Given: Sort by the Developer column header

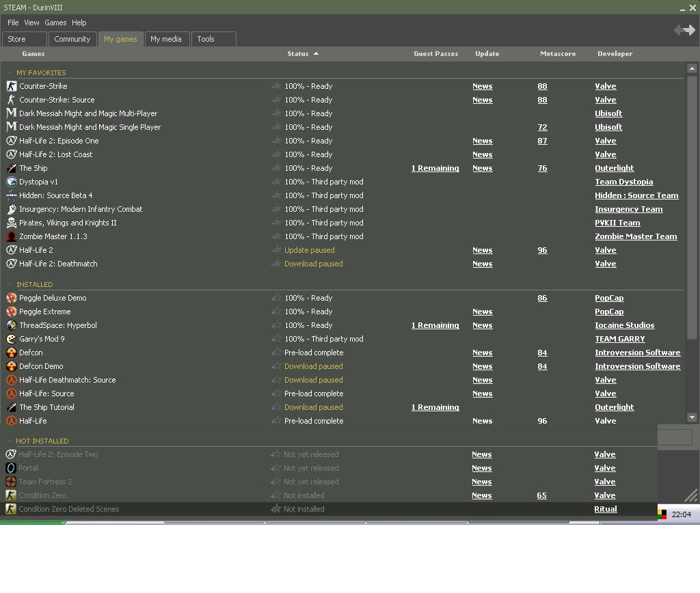Looking at the screenshot, I should click(615, 53).
